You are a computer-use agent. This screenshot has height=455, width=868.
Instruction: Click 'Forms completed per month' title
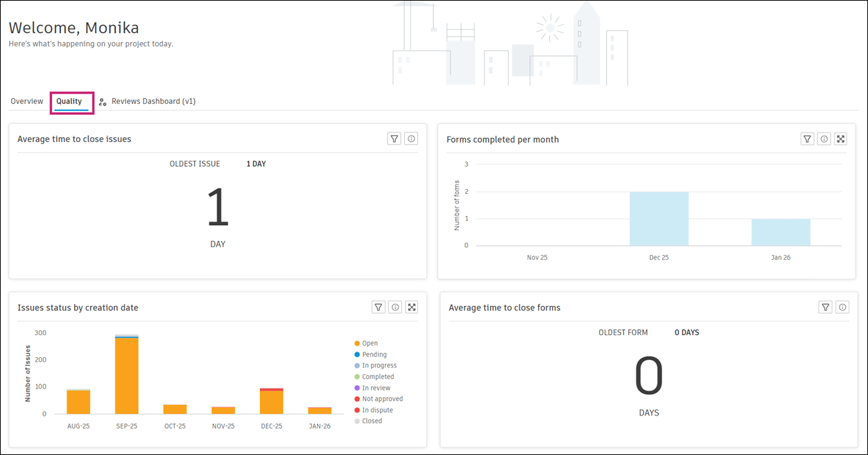503,139
